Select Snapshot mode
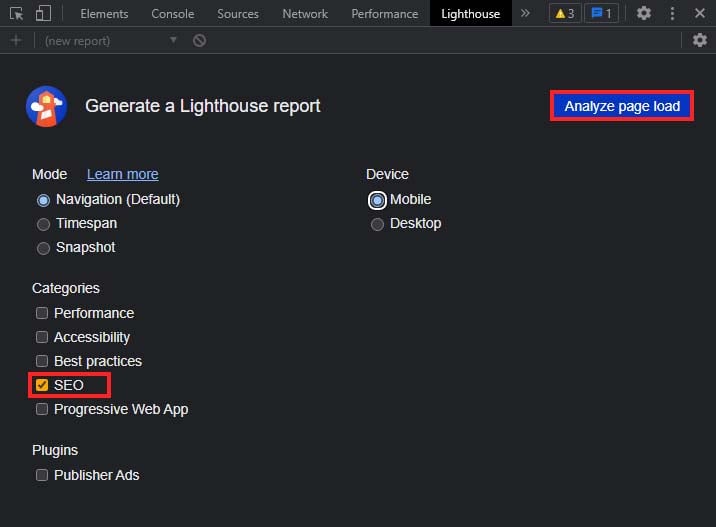 (76, 248)
